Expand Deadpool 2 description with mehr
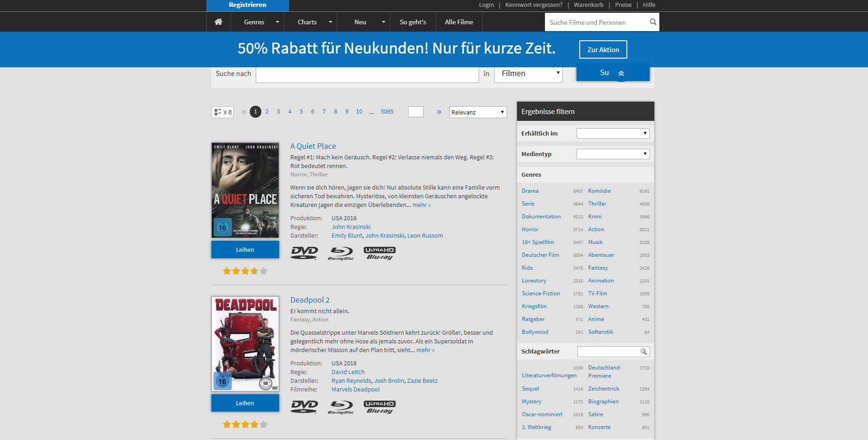Image resolution: width=868 pixels, height=440 pixels. tap(426, 350)
